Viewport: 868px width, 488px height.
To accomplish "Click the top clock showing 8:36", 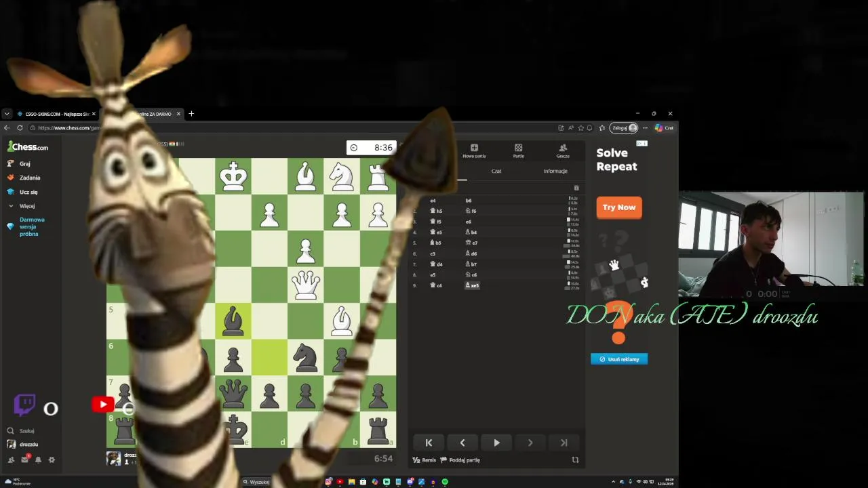I will point(371,148).
